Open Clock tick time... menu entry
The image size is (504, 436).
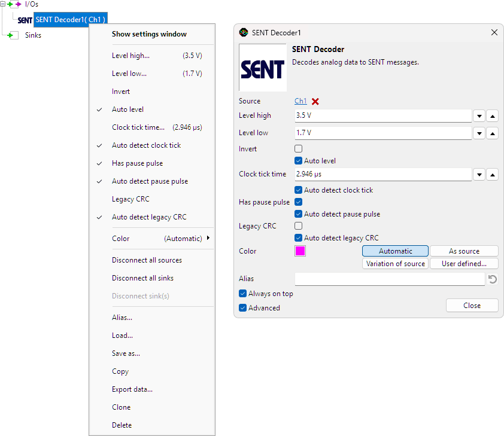point(152,127)
